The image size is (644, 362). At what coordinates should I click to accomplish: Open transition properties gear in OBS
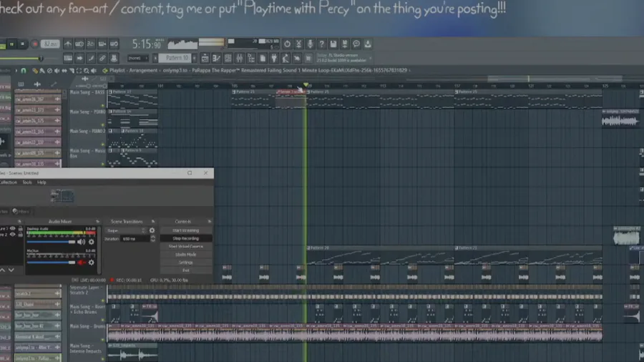click(x=152, y=230)
